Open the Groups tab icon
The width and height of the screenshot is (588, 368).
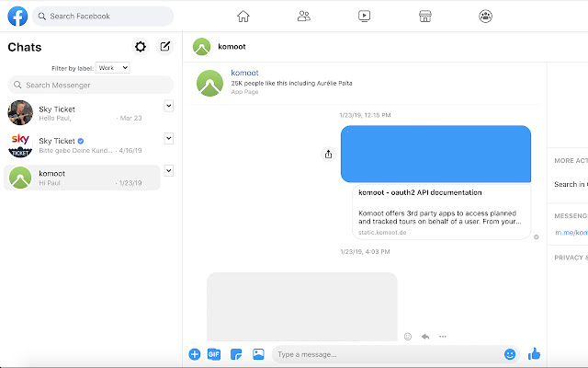(x=486, y=17)
